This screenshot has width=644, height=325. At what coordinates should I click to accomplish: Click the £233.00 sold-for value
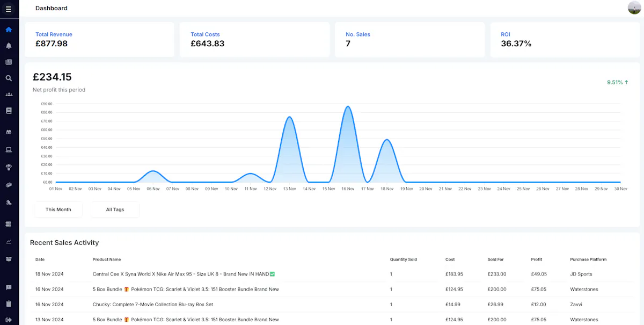(x=497, y=274)
